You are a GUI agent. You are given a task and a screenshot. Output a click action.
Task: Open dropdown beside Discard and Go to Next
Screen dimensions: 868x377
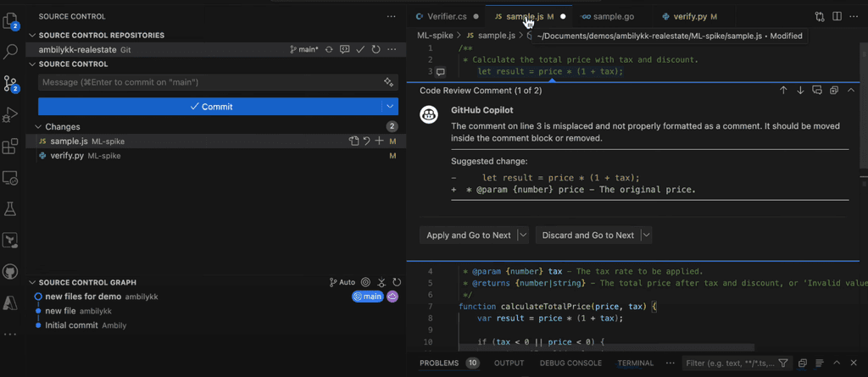(646, 236)
